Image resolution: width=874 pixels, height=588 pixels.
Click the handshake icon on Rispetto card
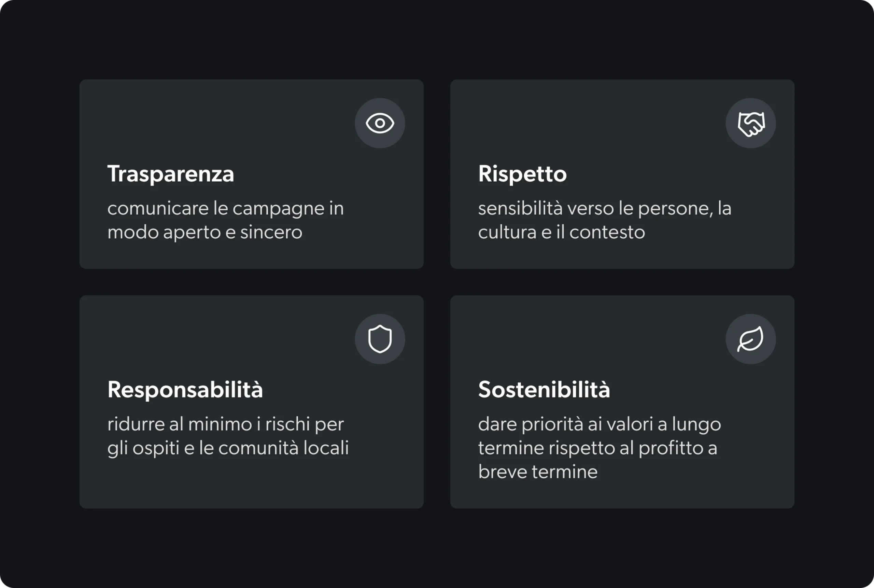pyautogui.click(x=751, y=123)
